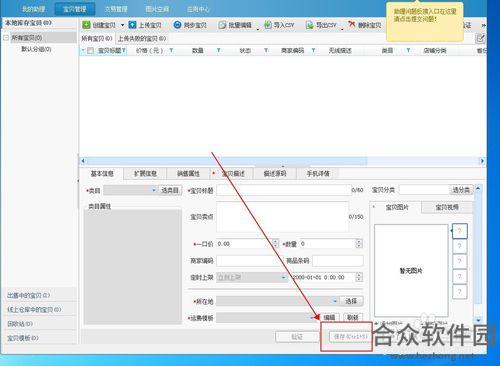
Task: Click the edit pencil icon right of the sub-tabs
Action: (x=480, y=39)
